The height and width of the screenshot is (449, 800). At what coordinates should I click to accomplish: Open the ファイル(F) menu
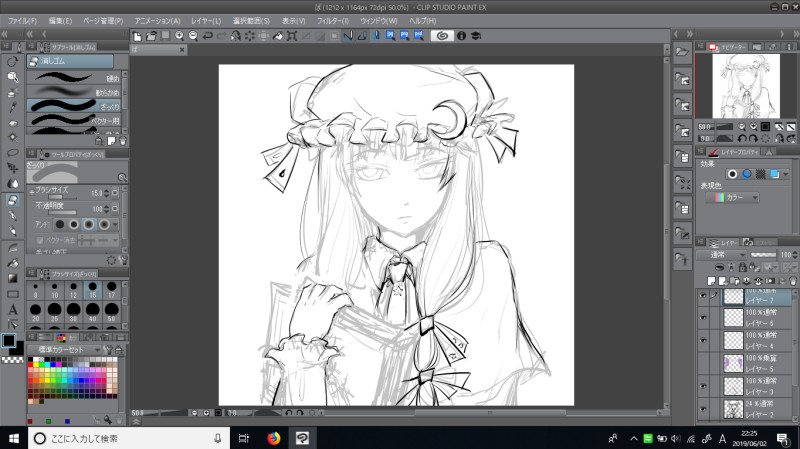22,21
